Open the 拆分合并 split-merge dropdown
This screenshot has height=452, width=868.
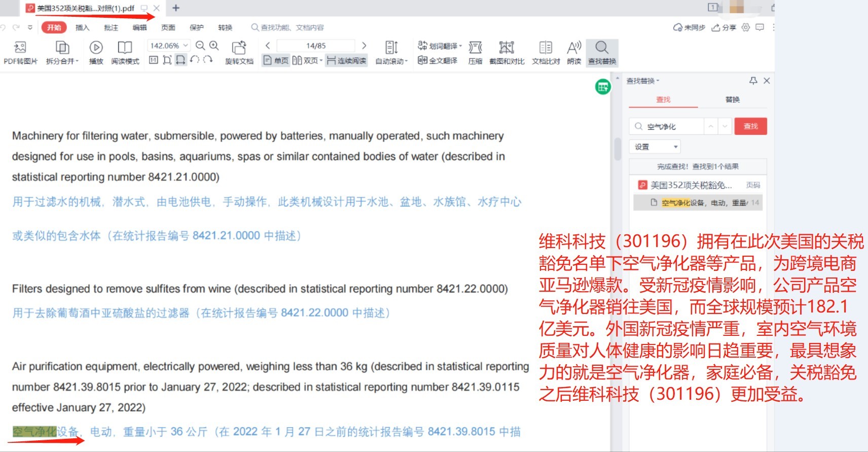[62, 53]
